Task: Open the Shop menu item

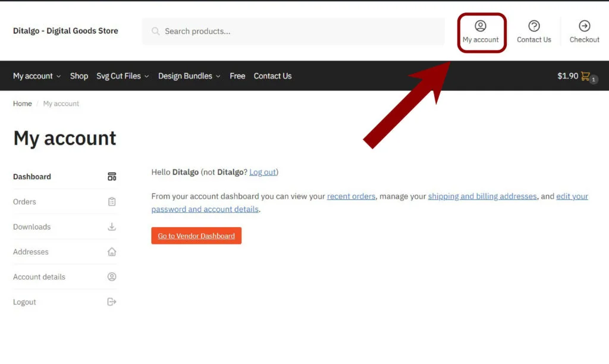Action: pyautogui.click(x=79, y=76)
